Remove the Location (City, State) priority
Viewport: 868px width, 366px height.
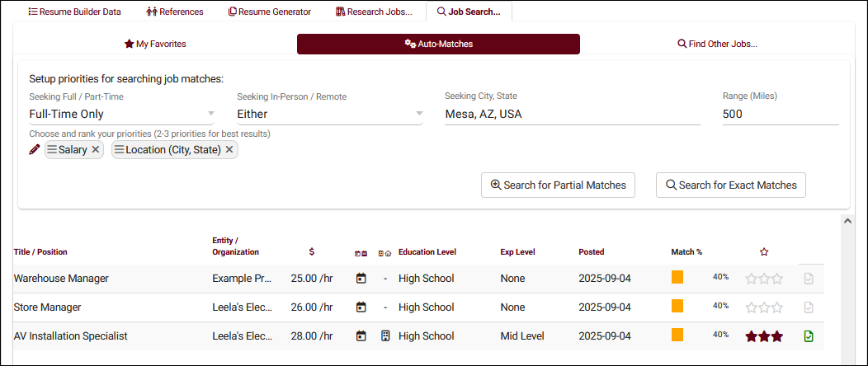[229, 149]
